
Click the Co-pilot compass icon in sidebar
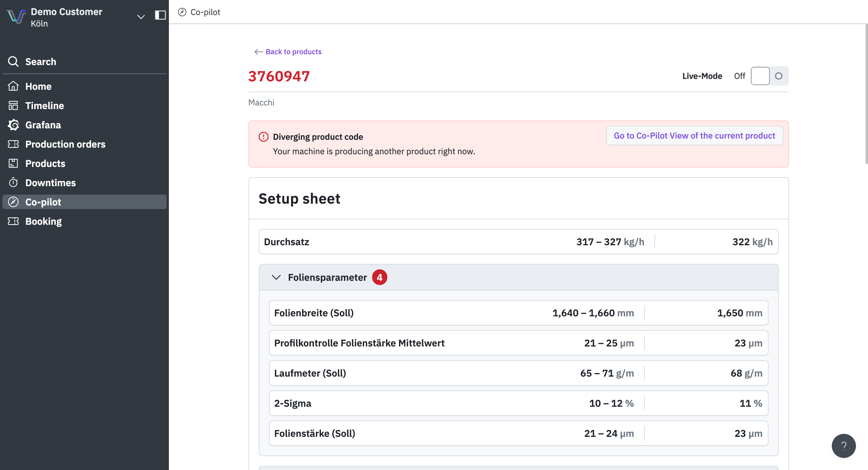(13, 202)
